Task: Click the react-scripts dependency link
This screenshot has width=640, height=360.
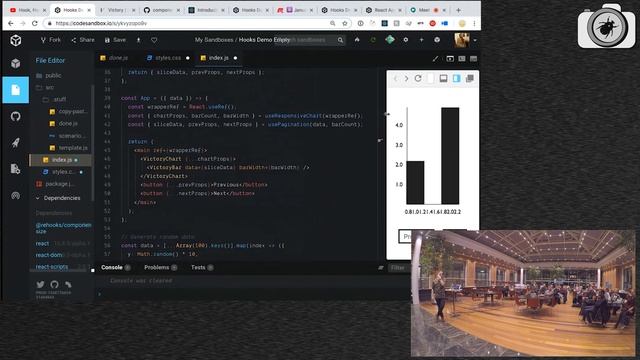Action: pos(52,267)
